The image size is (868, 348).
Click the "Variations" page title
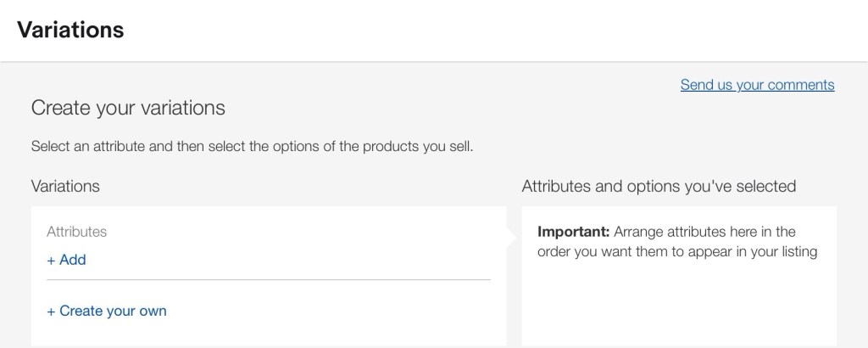pyautogui.click(x=70, y=30)
